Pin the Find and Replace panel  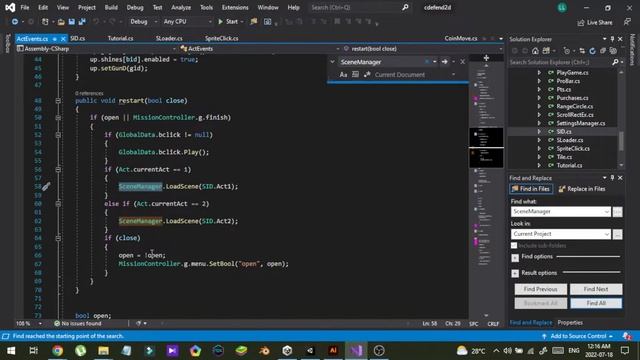612,178
